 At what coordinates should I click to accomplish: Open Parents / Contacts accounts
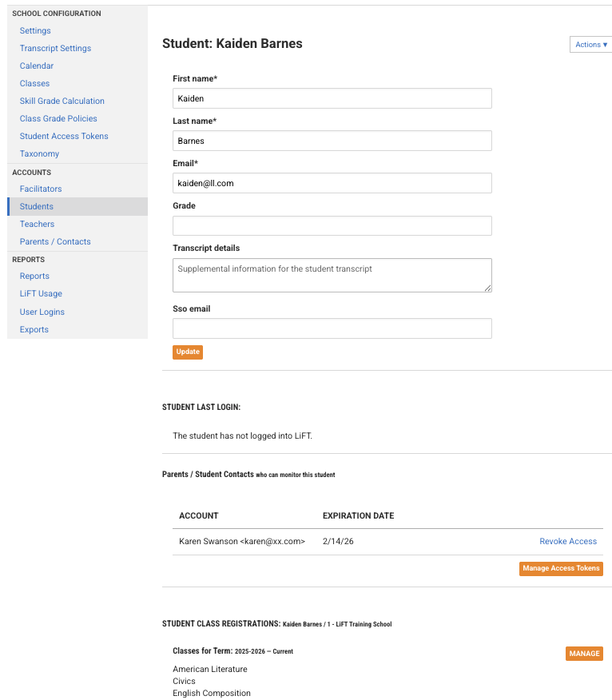[x=55, y=241]
